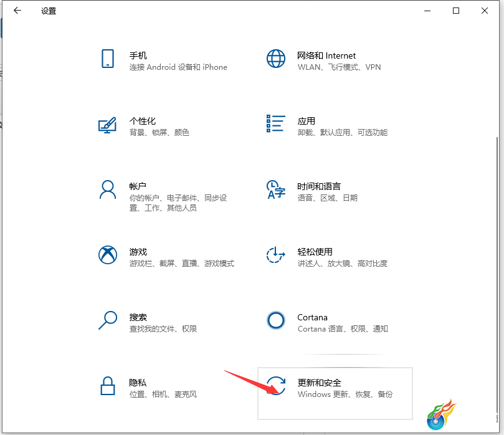Open 网络和 Internet settings title
This screenshot has width=504, height=435.
[326, 55]
